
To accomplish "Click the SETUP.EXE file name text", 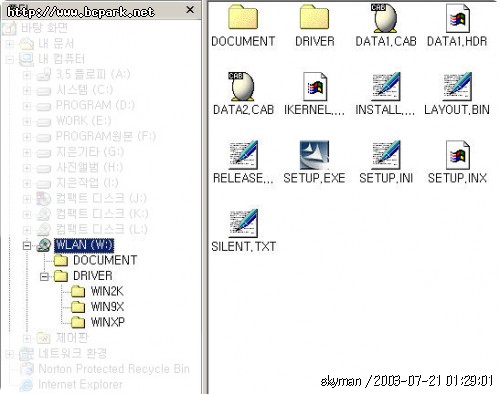I will point(314,178).
